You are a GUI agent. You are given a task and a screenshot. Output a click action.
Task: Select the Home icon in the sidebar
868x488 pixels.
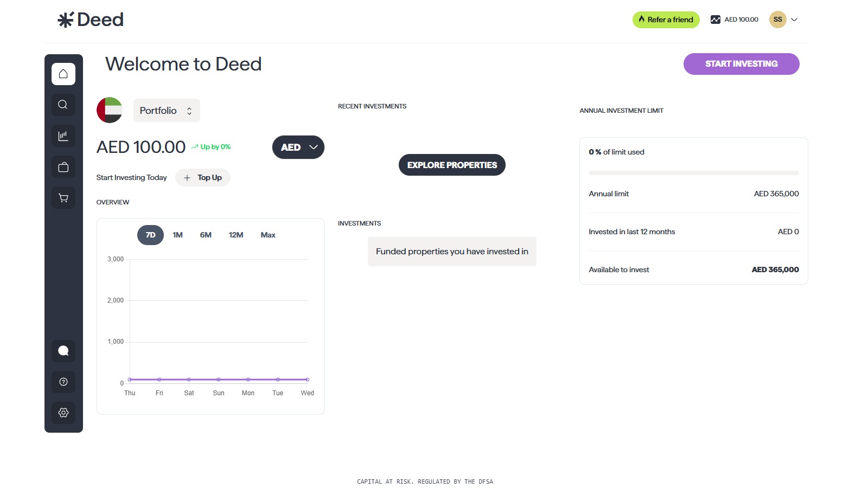tap(63, 74)
